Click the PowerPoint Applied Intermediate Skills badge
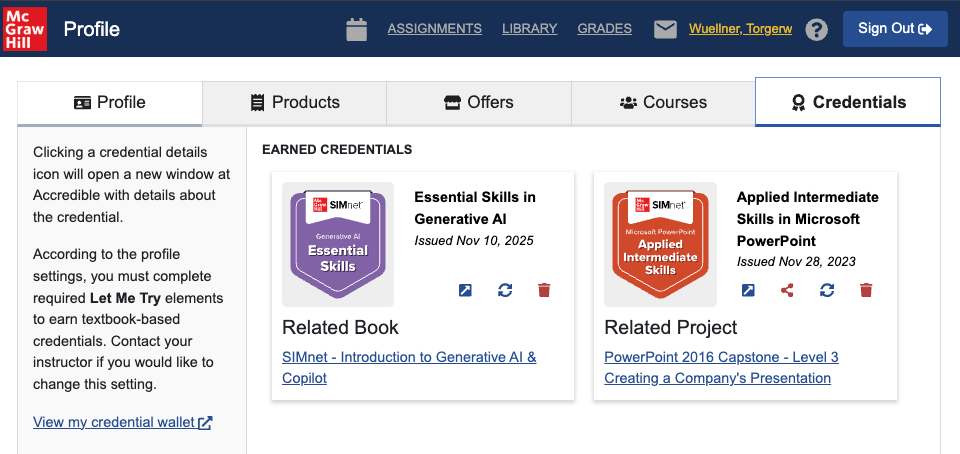 pos(660,244)
